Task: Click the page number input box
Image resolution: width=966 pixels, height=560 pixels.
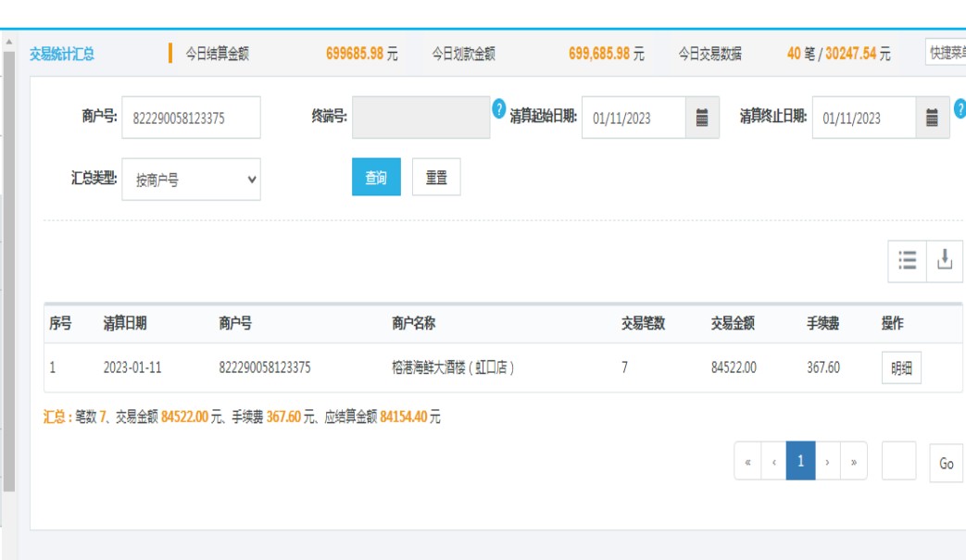Action: [x=898, y=461]
